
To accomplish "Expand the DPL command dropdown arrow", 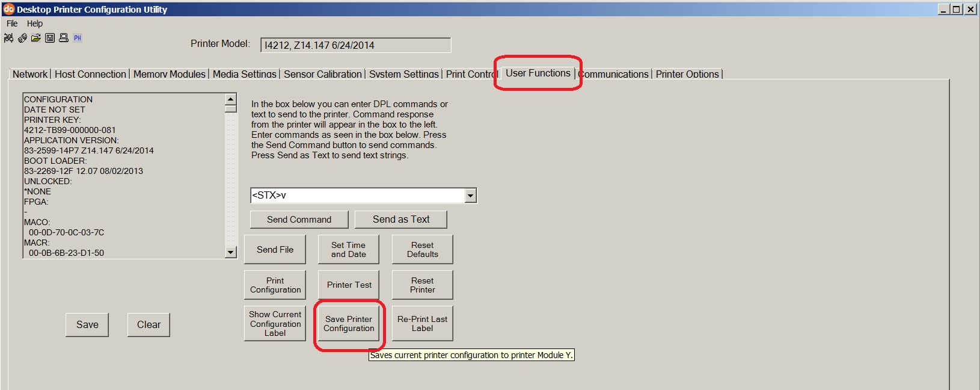I will [x=471, y=196].
